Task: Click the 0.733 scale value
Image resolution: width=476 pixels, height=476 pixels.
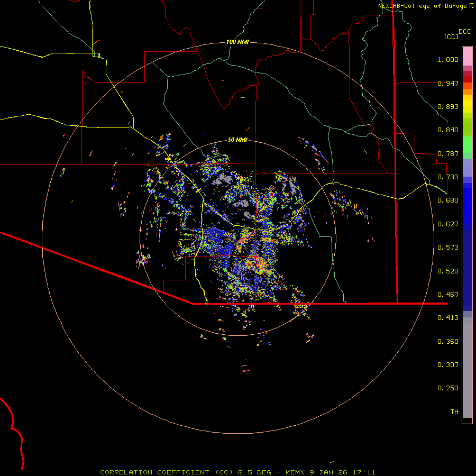Action: [x=448, y=177]
